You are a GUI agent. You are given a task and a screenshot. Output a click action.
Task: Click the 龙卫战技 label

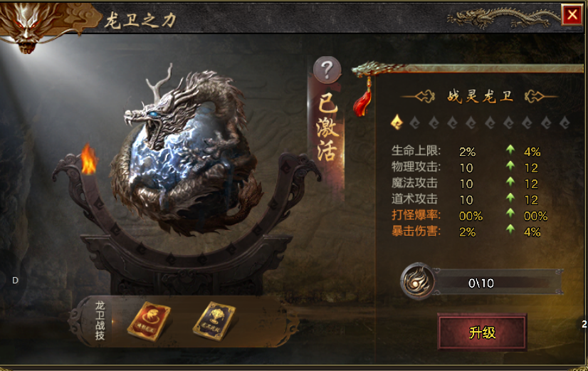tap(100, 320)
